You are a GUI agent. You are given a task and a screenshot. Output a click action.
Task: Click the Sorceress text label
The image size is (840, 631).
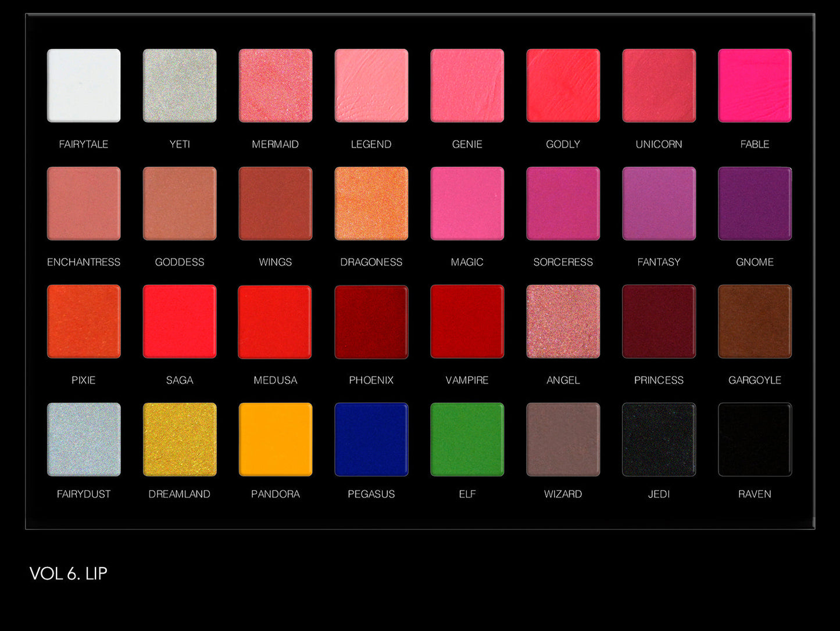563,262
